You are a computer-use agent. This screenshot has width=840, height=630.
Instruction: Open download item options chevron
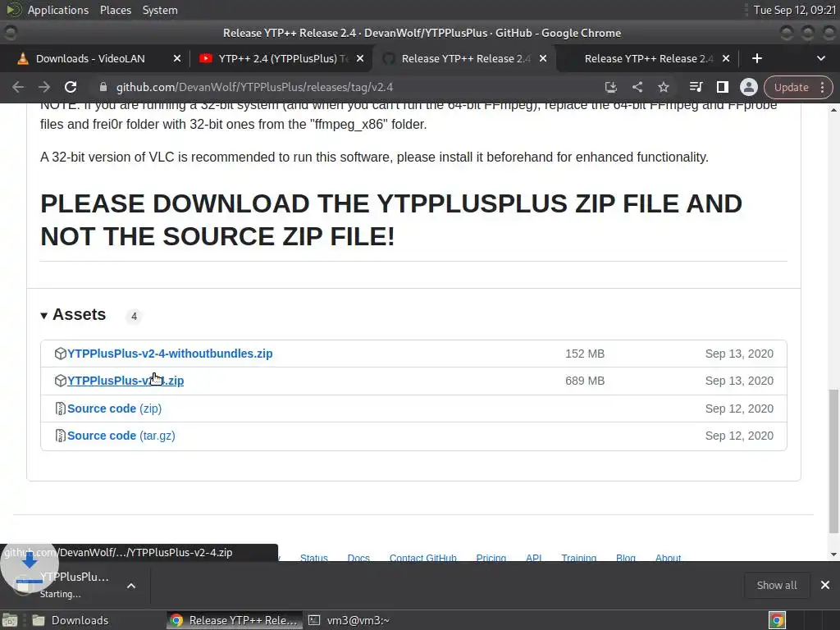pos(131,586)
